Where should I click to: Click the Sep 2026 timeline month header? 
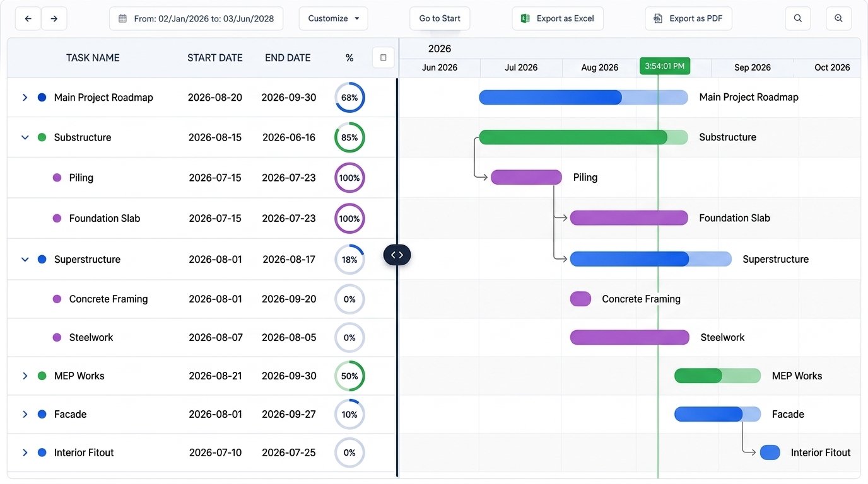pyautogui.click(x=753, y=67)
